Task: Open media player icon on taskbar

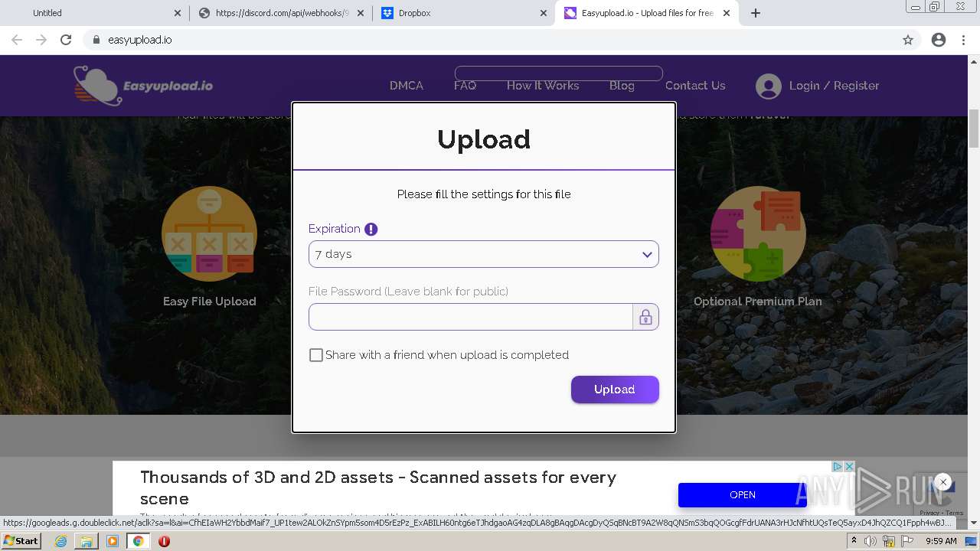Action: pos(113,541)
